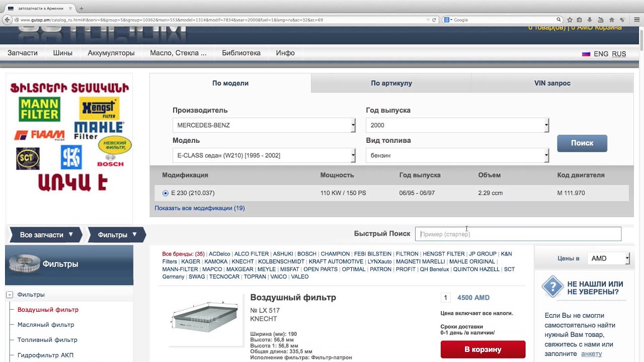Open the Модель E-CLASS dropdown
Viewport: 644px width, 362px height.
pyautogui.click(x=264, y=155)
